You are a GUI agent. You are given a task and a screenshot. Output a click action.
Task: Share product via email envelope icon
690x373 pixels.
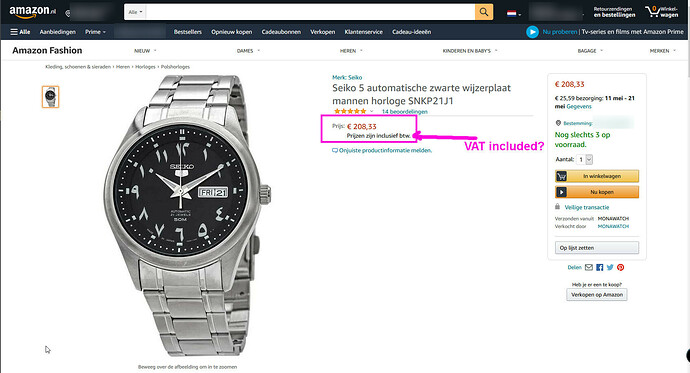tap(589, 267)
